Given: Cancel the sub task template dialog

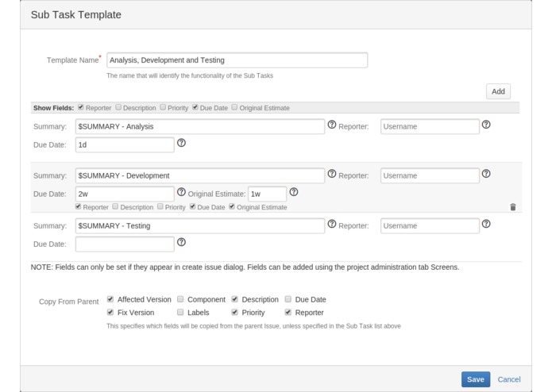Looking at the screenshot, I should [x=509, y=379].
